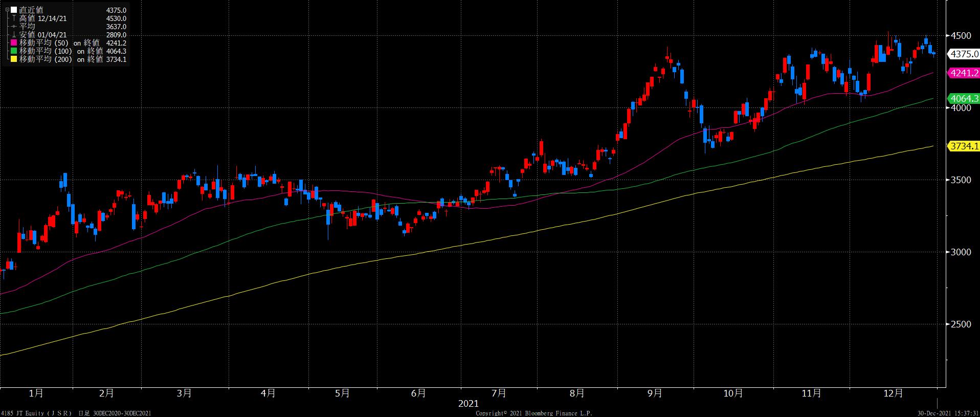Click the green 4064.3 axis price tag
Screen dimensions: 980x417
point(964,99)
